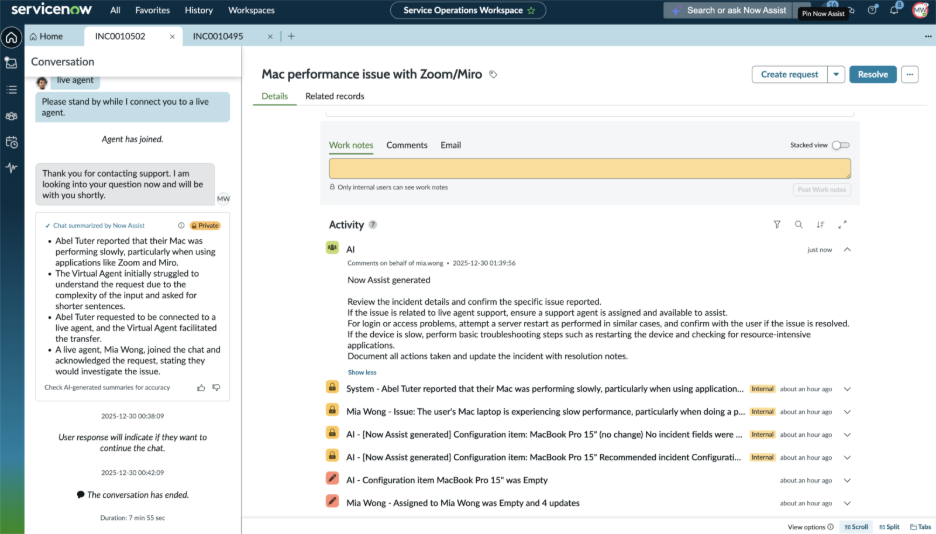Open more actions ellipsis beside Resolve
This screenshot has height=534, width=936.
tap(909, 75)
